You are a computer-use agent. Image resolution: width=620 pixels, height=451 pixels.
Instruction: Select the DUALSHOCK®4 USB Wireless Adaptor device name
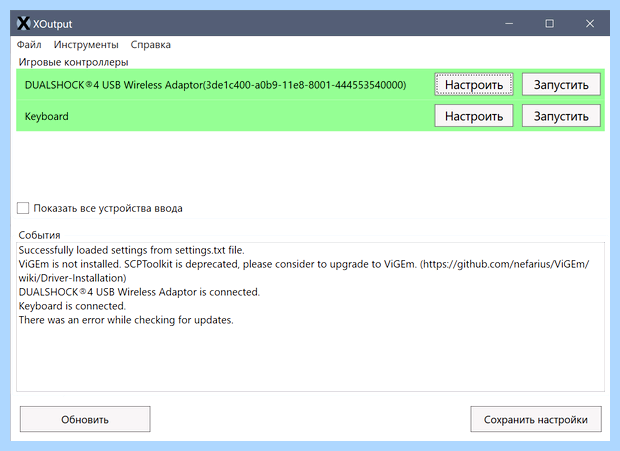pos(215,85)
